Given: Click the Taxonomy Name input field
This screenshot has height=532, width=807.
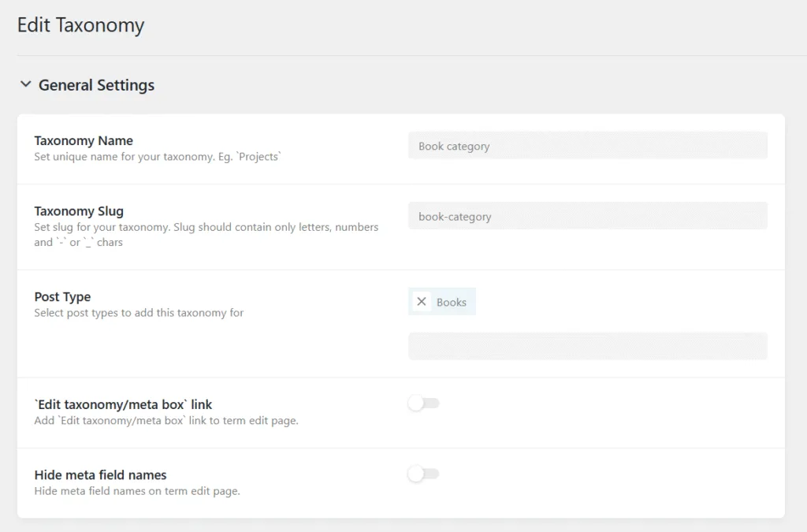Looking at the screenshot, I should click(x=587, y=146).
